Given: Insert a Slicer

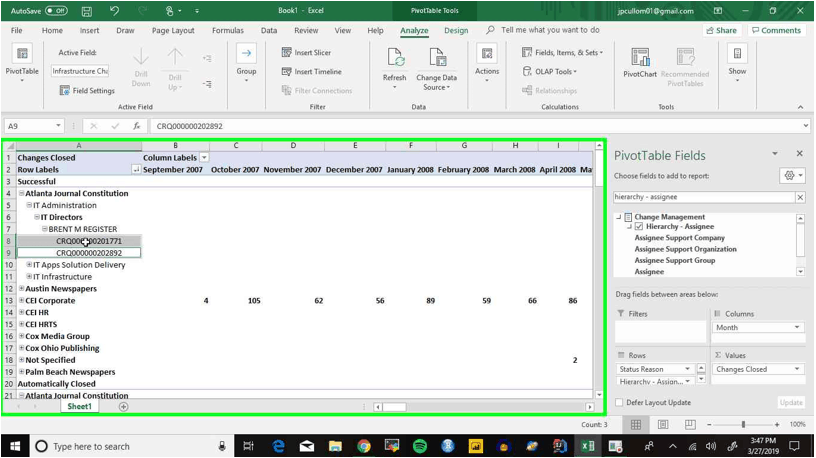Looking at the screenshot, I should tap(307, 53).
